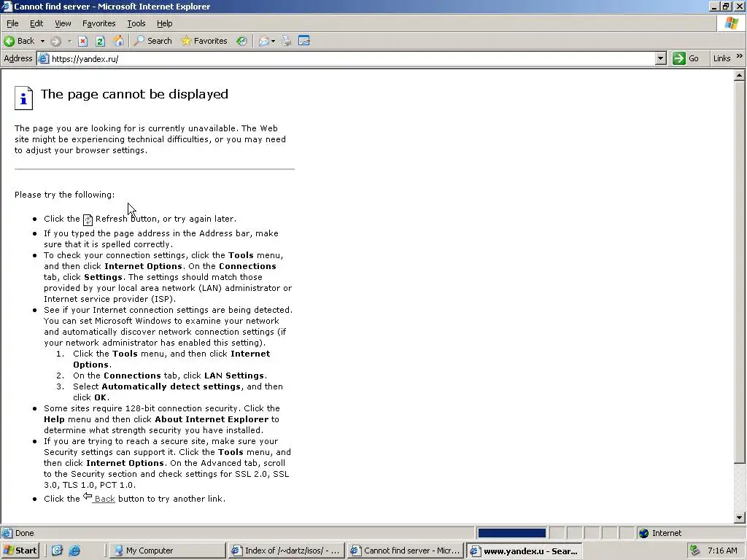Click the vertical scrollbar up arrow
This screenshot has height=560, width=747.
coord(740,75)
